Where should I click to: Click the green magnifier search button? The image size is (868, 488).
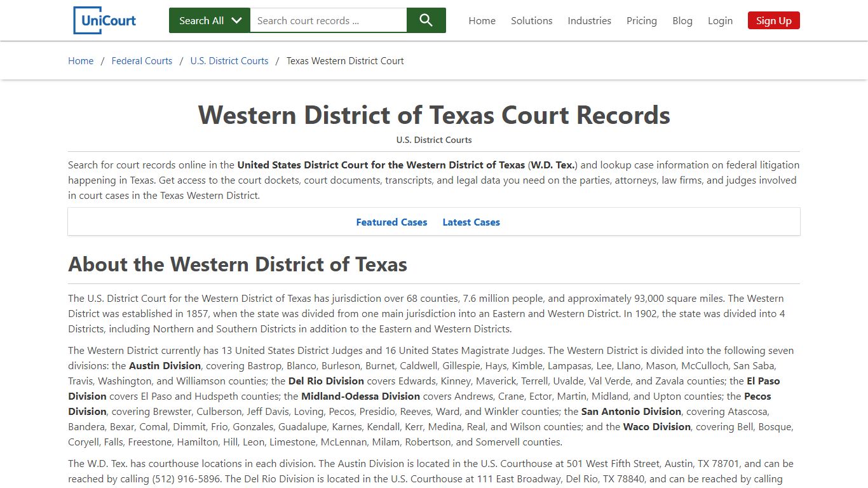click(426, 20)
